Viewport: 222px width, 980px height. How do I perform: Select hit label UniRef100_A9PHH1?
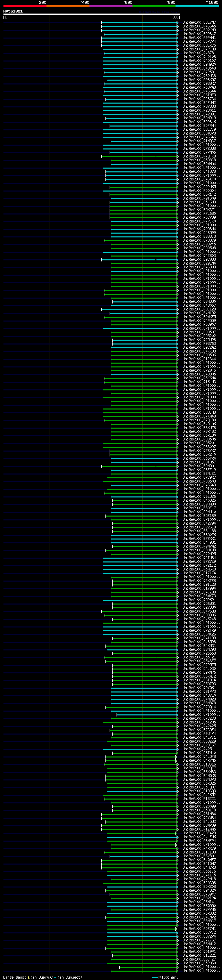(199, 38)
